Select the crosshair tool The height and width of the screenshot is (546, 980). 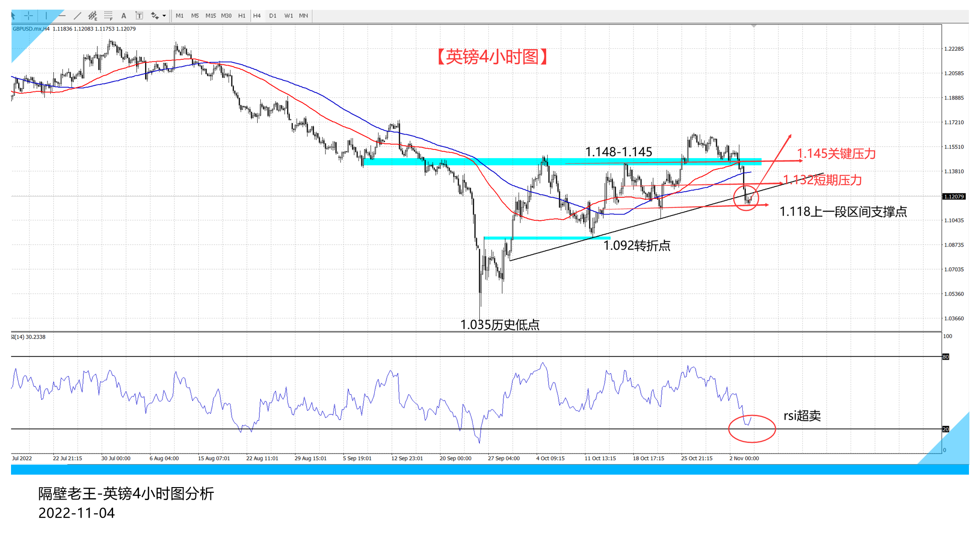(x=29, y=16)
